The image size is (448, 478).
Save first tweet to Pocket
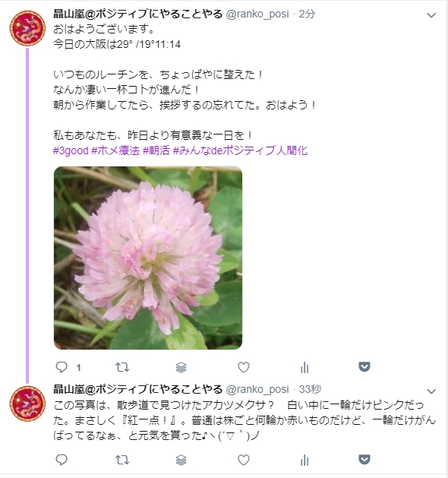click(x=364, y=367)
